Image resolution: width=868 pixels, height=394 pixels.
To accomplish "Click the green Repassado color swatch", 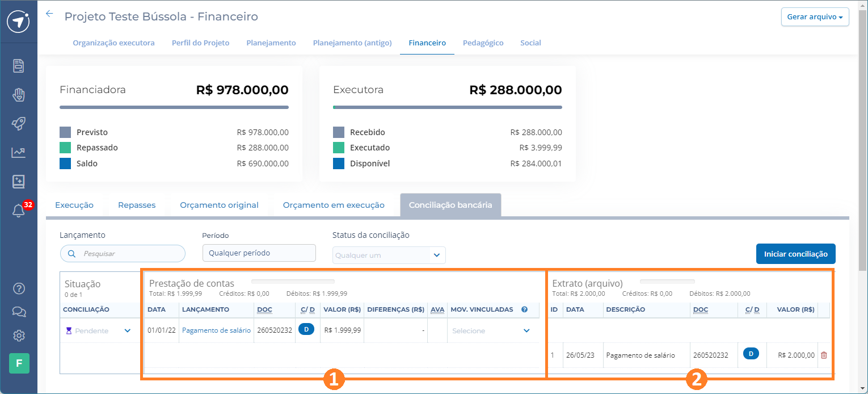I will click(x=65, y=148).
